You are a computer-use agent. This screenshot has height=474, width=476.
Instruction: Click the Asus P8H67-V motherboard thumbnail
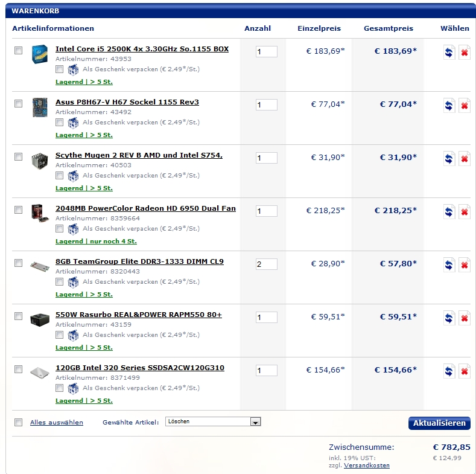[40, 107]
